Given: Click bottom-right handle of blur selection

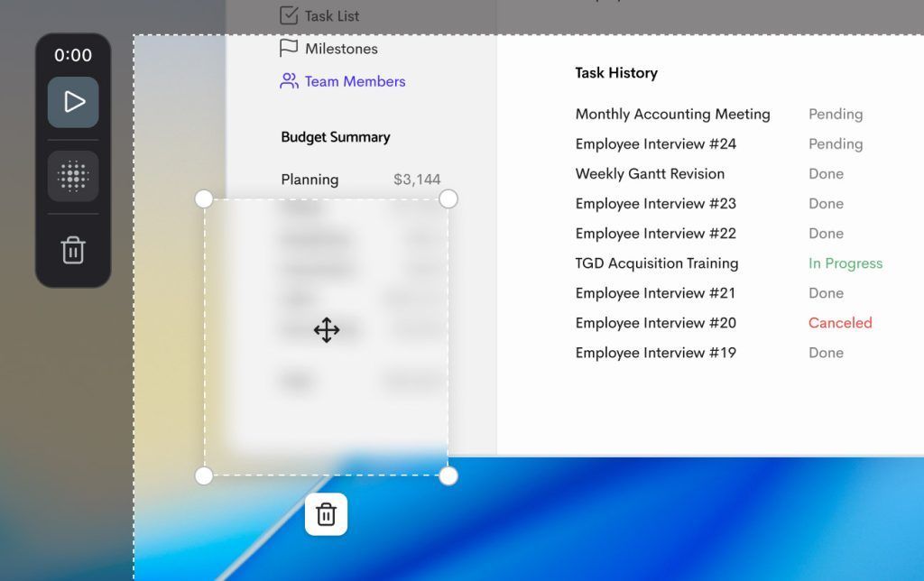Looking at the screenshot, I should (x=448, y=475).
